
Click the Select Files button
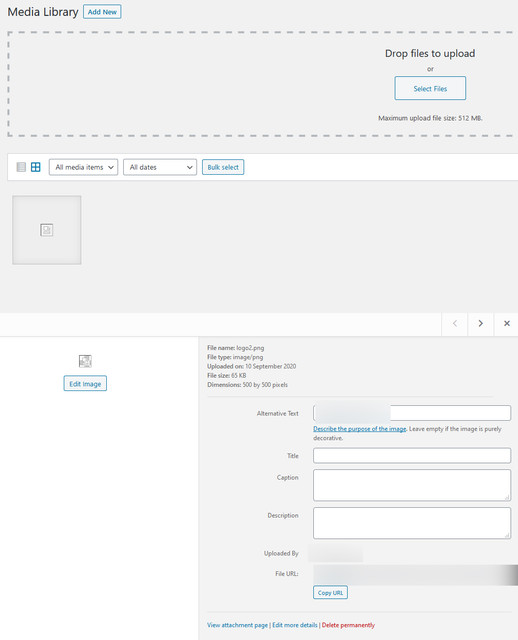[430, 88]
